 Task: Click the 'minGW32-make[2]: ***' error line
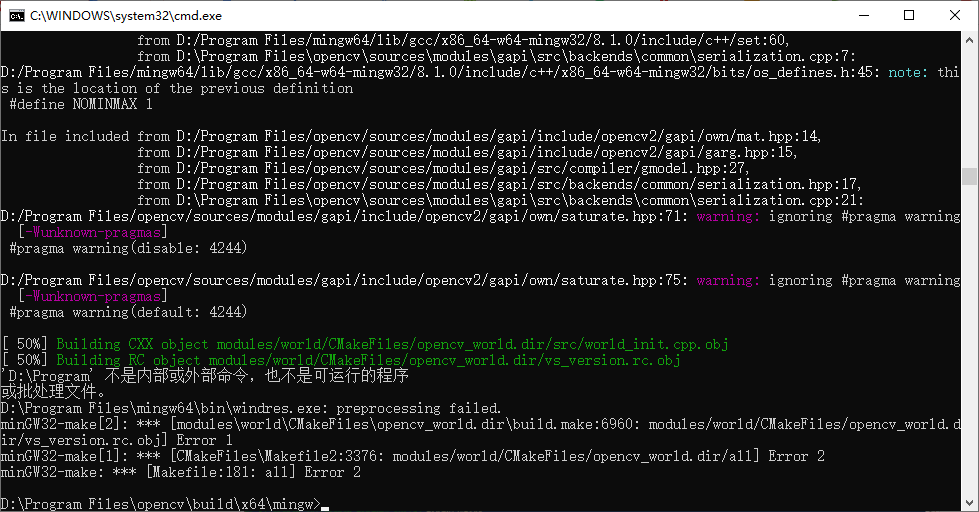(x=481, y=432)
